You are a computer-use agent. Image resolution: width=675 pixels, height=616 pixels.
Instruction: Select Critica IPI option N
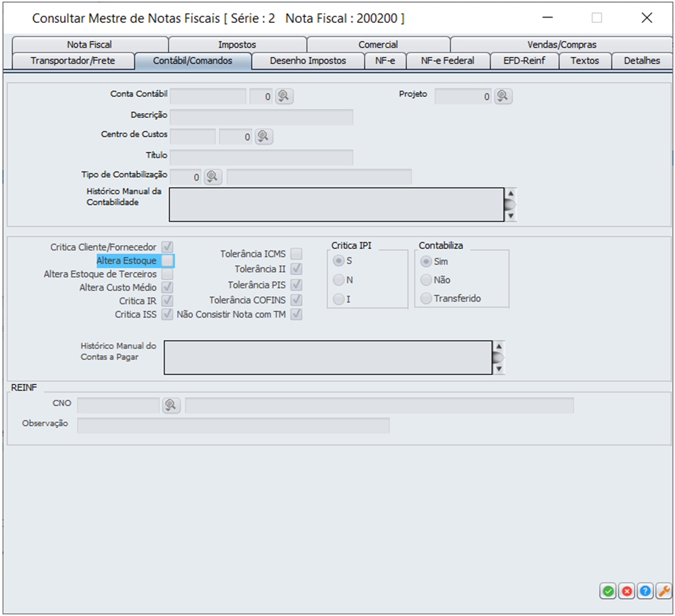pos(339,280)
